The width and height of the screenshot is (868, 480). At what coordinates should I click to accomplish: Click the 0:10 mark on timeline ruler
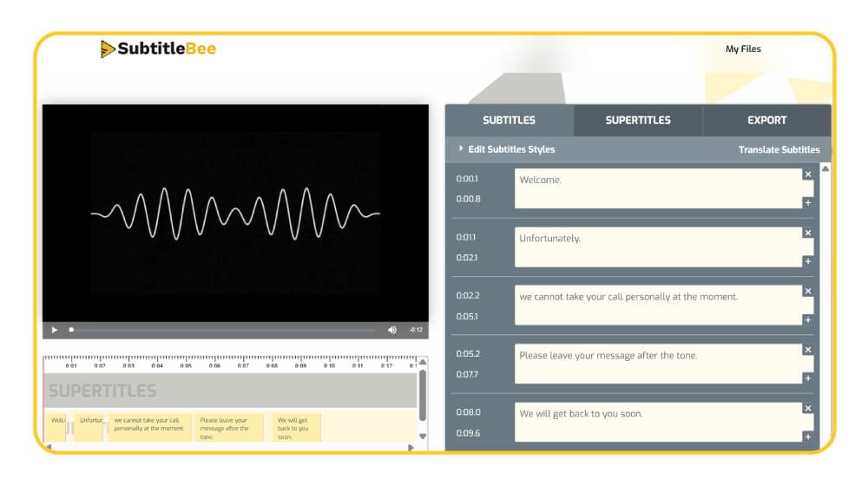[x=329, y=365]
